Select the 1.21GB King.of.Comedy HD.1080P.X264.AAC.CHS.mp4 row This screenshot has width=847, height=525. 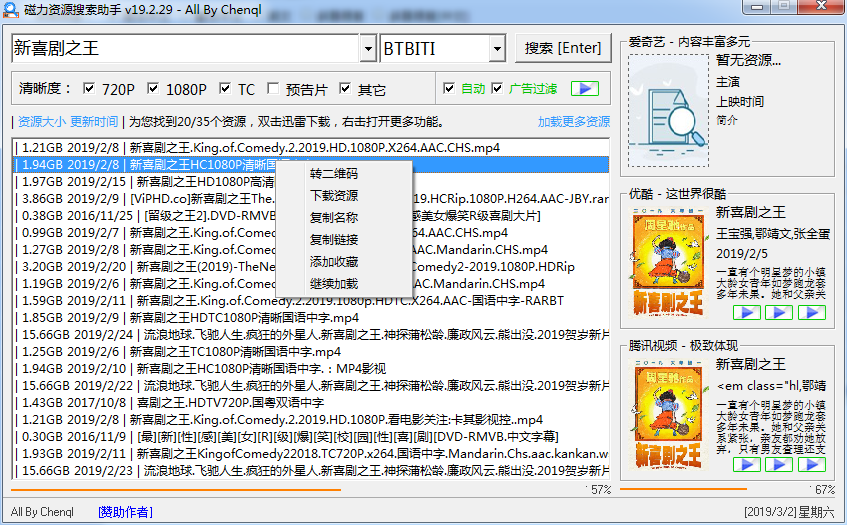[x=311, y=147]
